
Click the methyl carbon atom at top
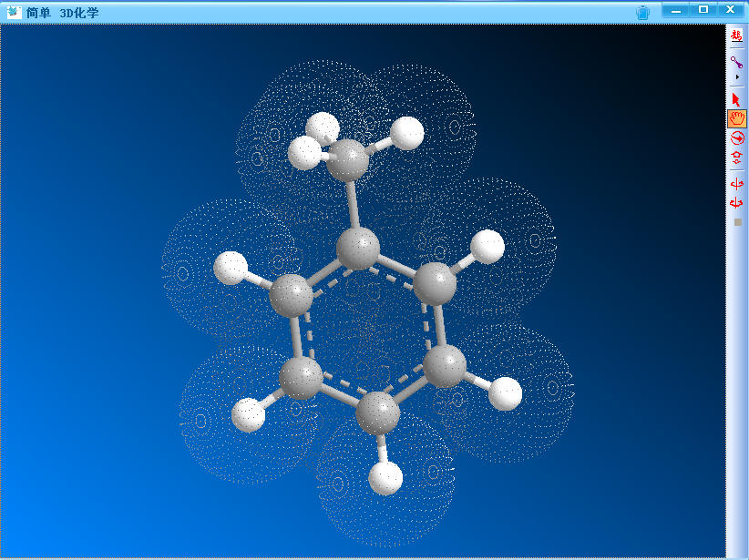click(347, 162)
